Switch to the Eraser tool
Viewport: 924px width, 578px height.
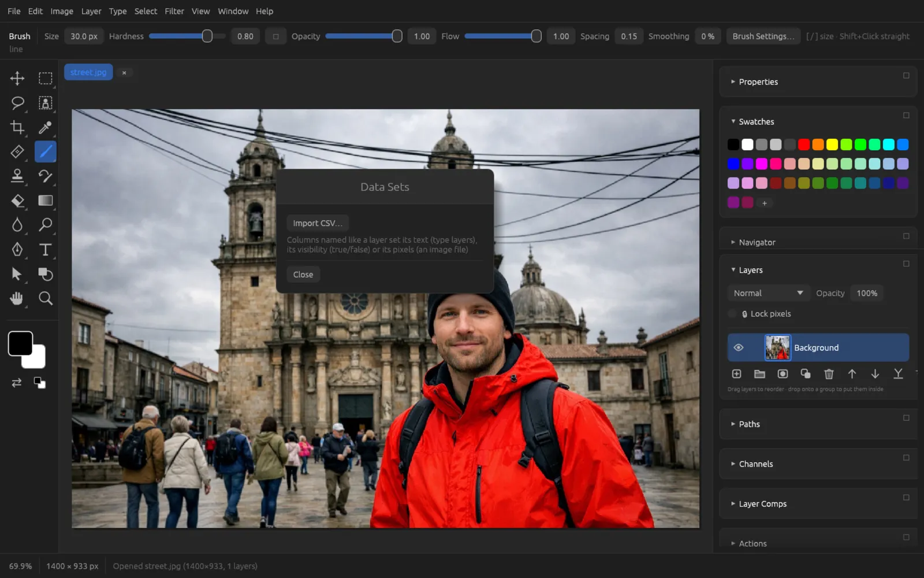tap(17, 201)
